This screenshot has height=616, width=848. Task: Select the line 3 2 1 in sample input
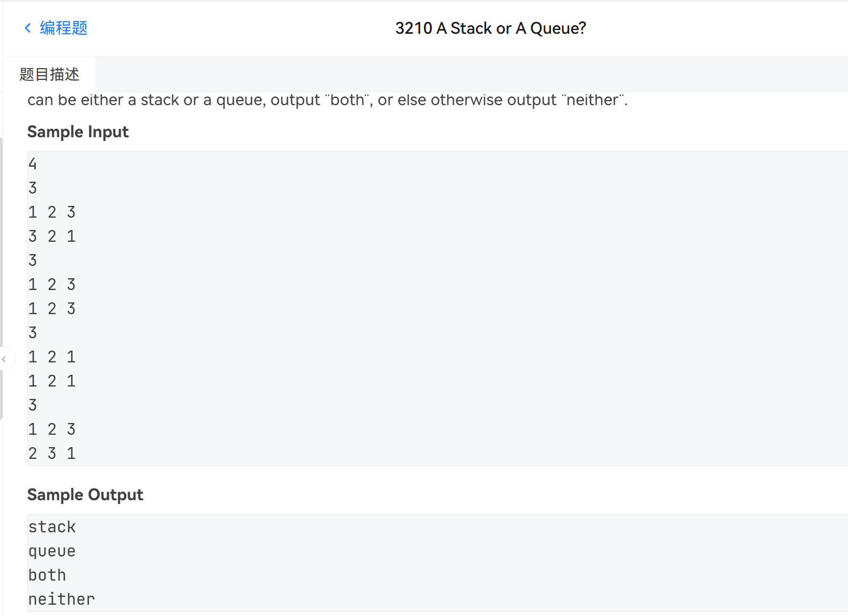pyautogui.click(x=52, y=236)
